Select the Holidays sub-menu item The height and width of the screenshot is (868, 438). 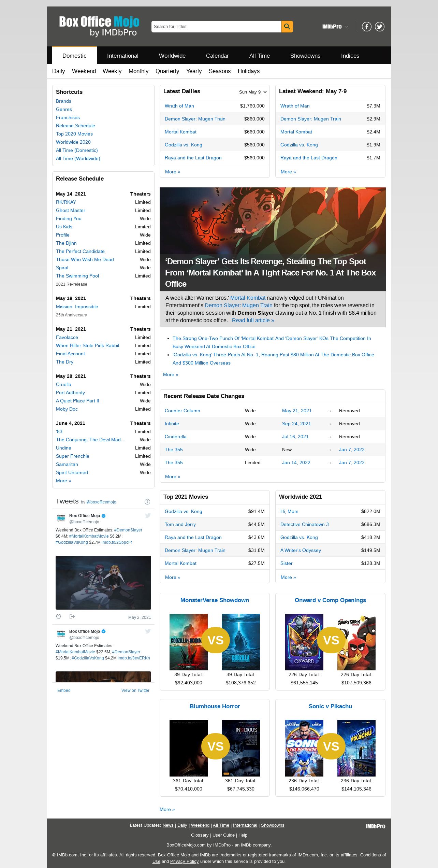click(249, 71)
